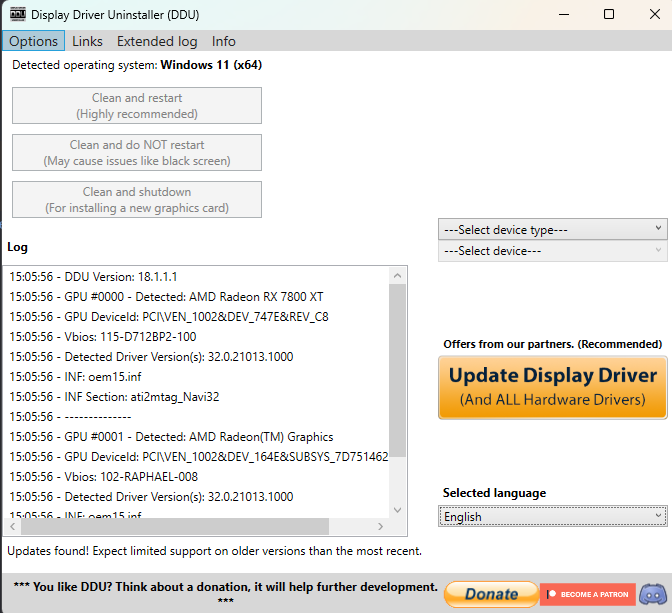Image resolution: width=672 pixels, height=613 pixels.
Task: Click the Become a Patron button
Action: [588, 595]
